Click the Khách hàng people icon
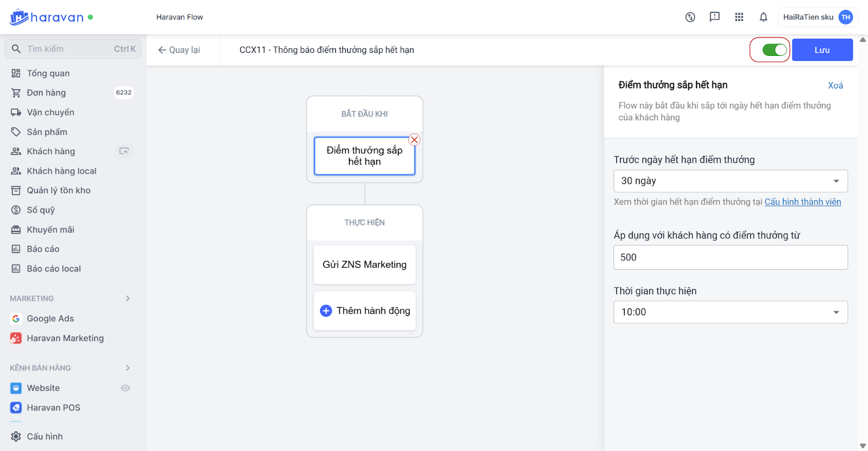This screenshot has width=868, height=451. coord(16,151)
